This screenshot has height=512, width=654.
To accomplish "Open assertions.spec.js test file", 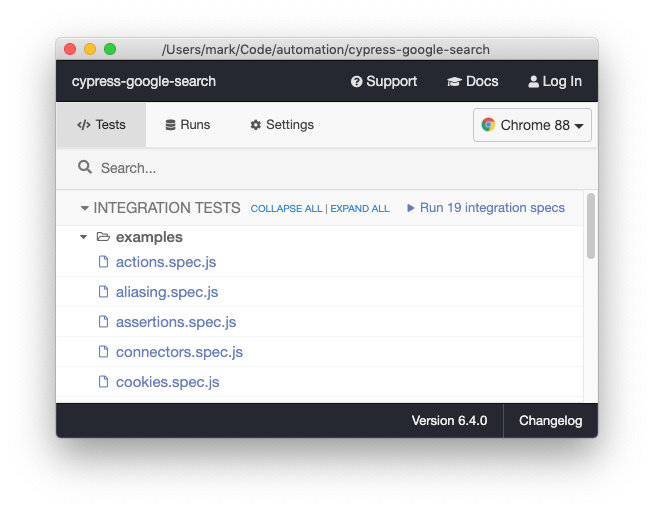I will pyautogui.click(x=176, y=322).
